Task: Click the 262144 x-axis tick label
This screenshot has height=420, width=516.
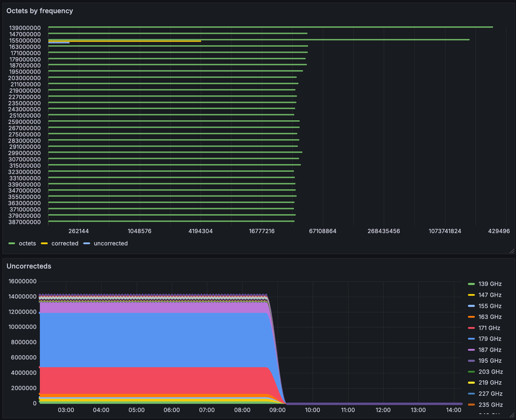Action: point(79,231)
